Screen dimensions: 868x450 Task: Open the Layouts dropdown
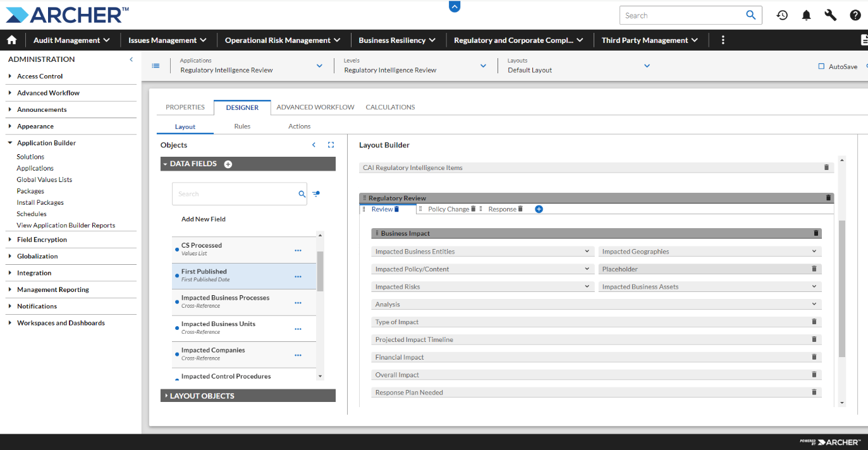[647, 66]
